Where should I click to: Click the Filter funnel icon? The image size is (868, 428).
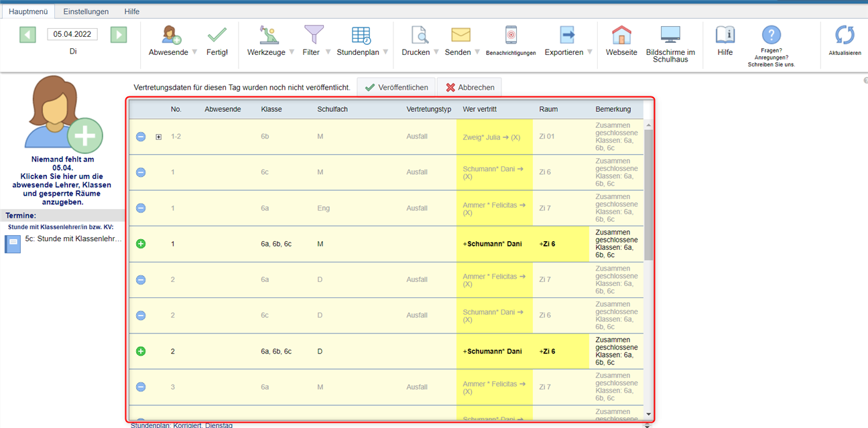tap(314, 35)
